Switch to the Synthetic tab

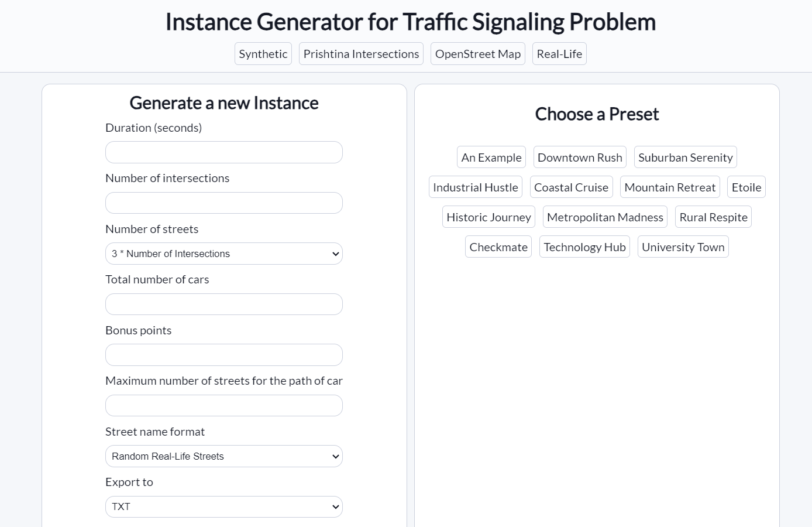point(263,54)
